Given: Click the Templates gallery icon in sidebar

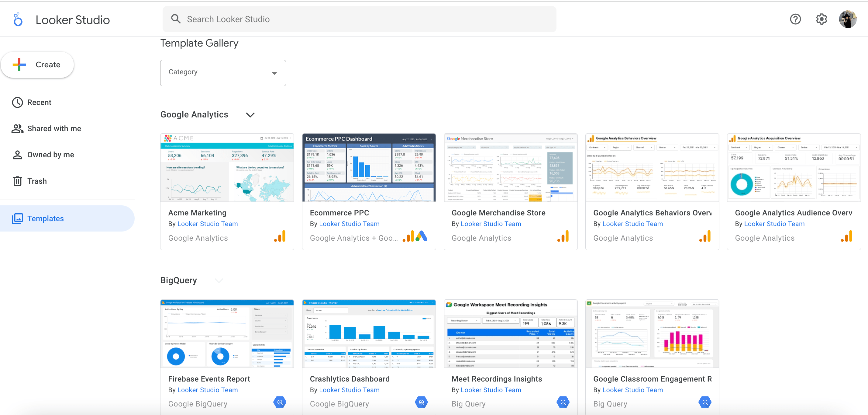Looking at the screenshot, I should (18, 219).
